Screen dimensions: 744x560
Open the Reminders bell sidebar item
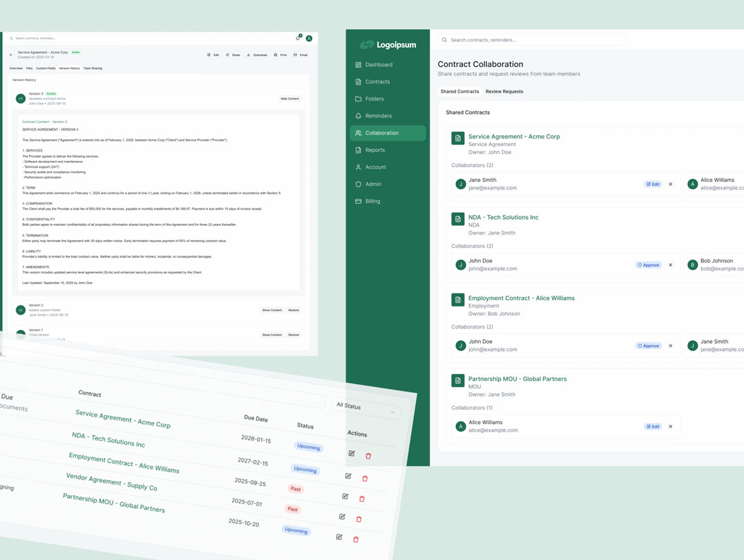tap(377, 116)
